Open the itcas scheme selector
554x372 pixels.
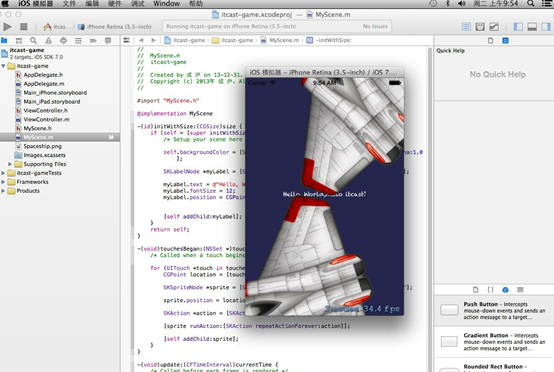[58, 26]
